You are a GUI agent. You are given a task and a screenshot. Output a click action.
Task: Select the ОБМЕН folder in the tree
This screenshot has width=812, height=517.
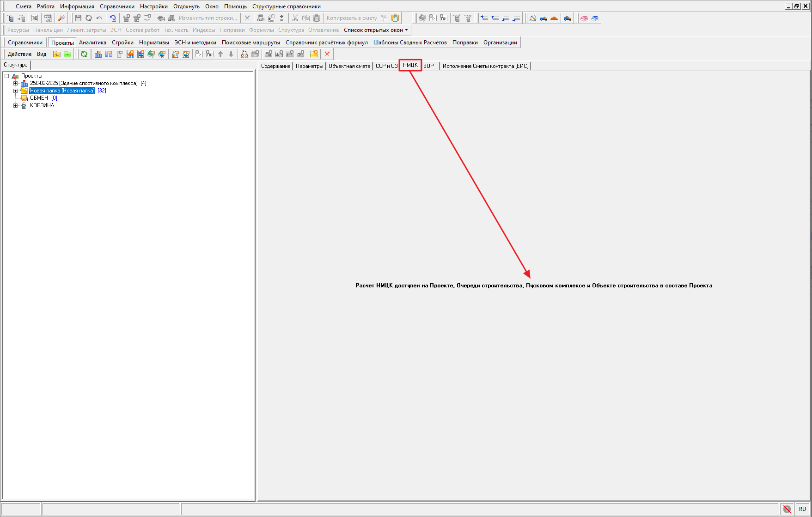pyautogui.click(x=39, y=98)
